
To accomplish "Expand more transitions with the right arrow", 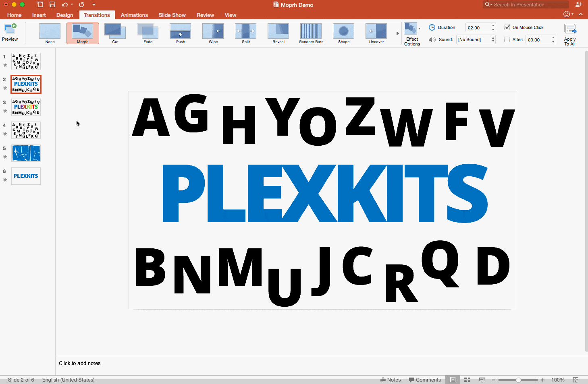I will coord(397,33).
